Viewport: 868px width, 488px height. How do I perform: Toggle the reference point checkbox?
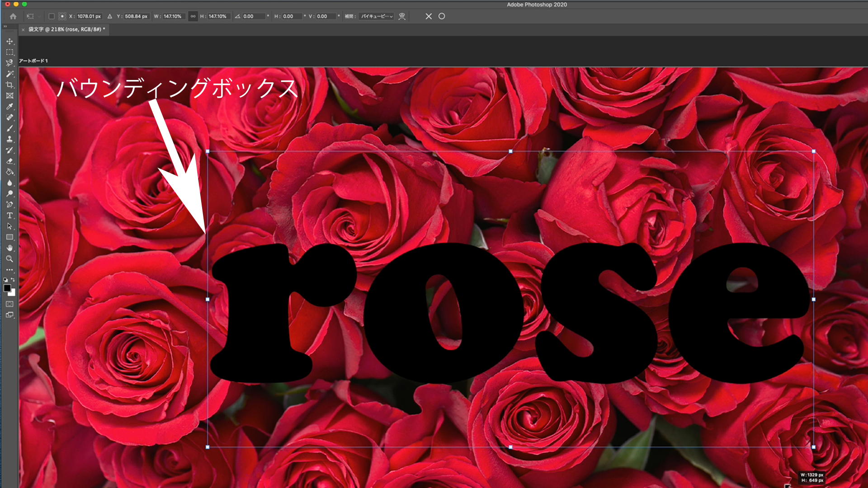[x=52, y=16]
